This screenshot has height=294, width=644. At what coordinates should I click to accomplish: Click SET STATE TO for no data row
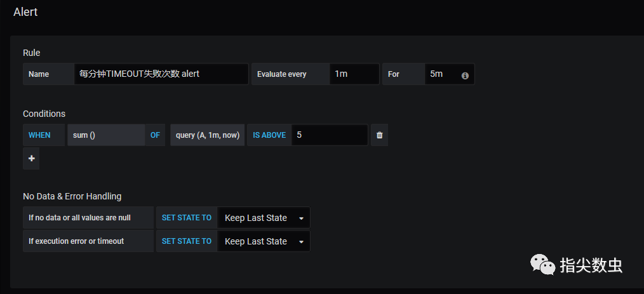(x=187, y=218)
